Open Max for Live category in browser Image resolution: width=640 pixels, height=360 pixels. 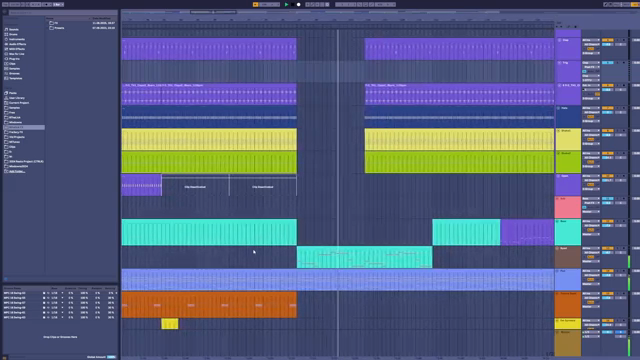17,54
